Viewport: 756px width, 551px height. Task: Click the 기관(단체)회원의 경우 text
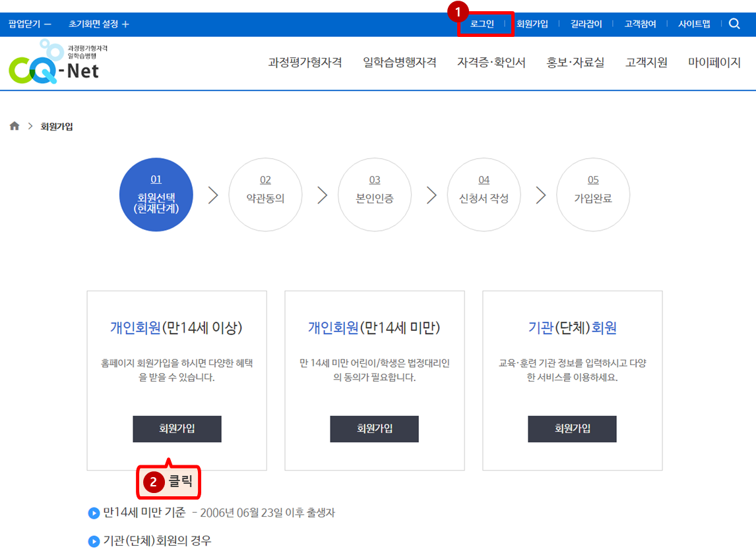[157, 540]
